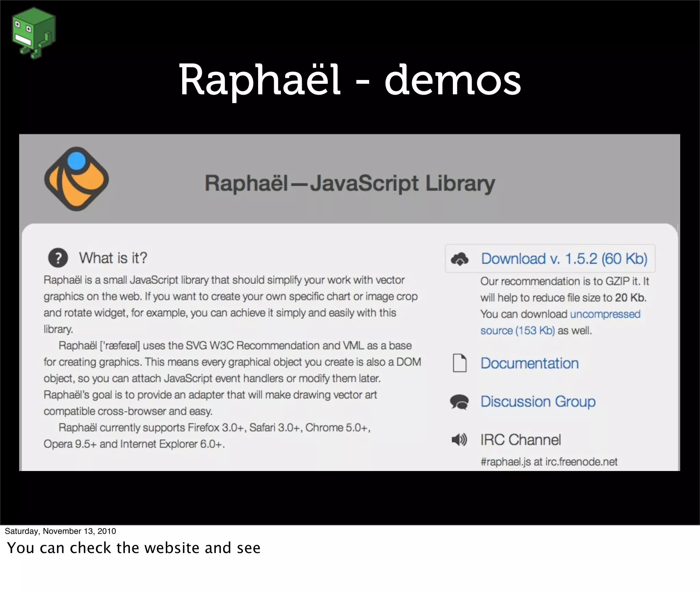Click the IRC Channel heading
The width and height of the screenshot is (700, 592).
pyautogui.click(x=521, y=440)
